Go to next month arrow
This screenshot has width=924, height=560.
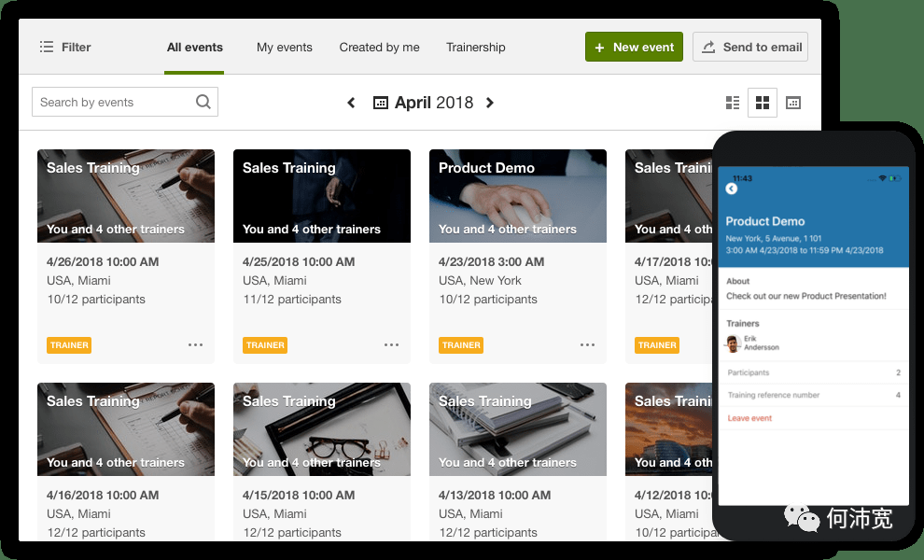490,104
